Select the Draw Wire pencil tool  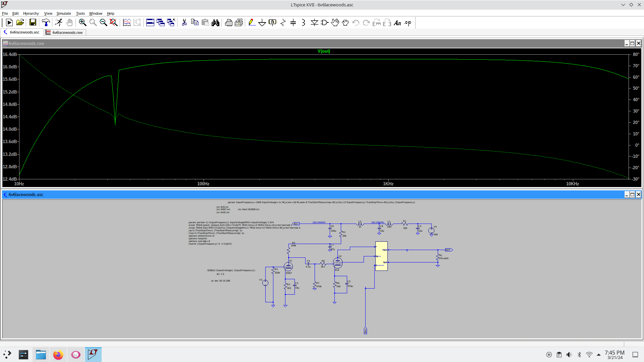(252, 22)
